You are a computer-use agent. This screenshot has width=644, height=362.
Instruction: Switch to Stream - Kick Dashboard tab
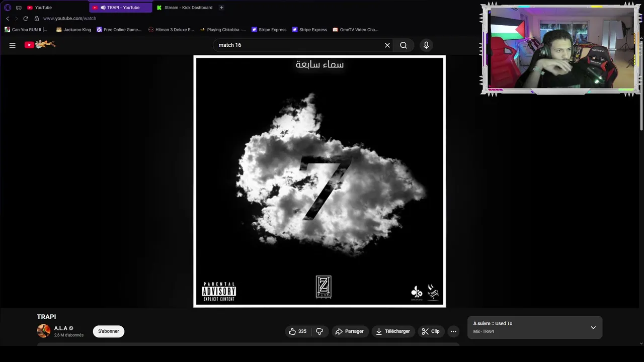click(x=185, y=8)
